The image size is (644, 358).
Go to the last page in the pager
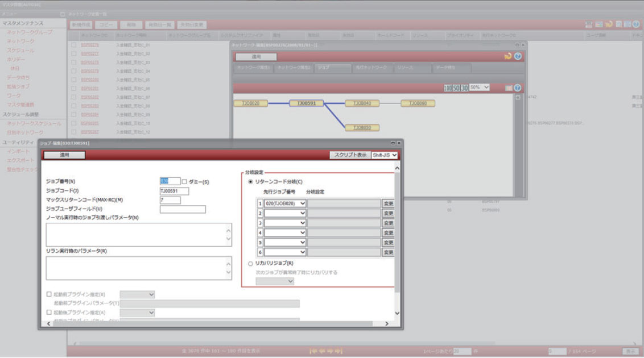pyautogui.click(x=338, y=351)
